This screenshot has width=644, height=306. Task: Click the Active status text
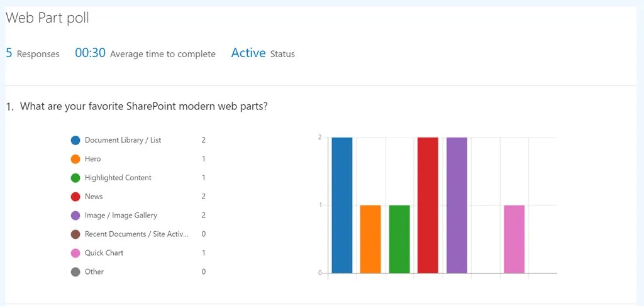pos(248,53)
